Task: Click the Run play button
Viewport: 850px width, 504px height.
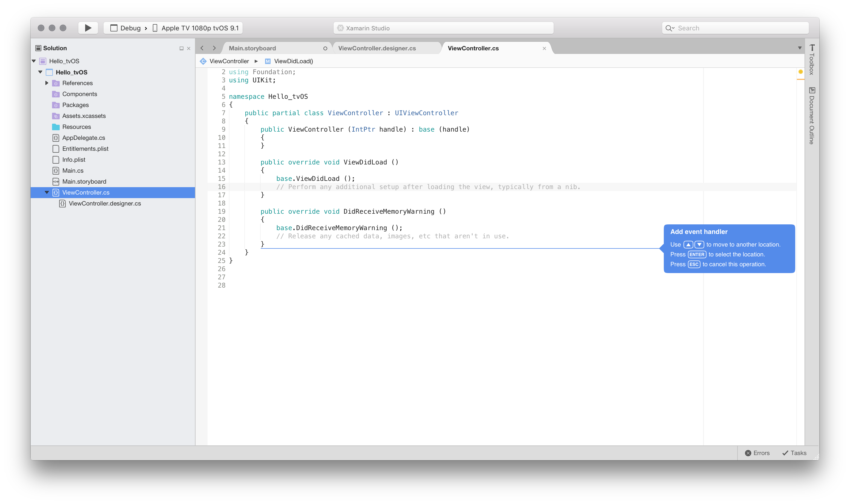Action: [88, 28]
